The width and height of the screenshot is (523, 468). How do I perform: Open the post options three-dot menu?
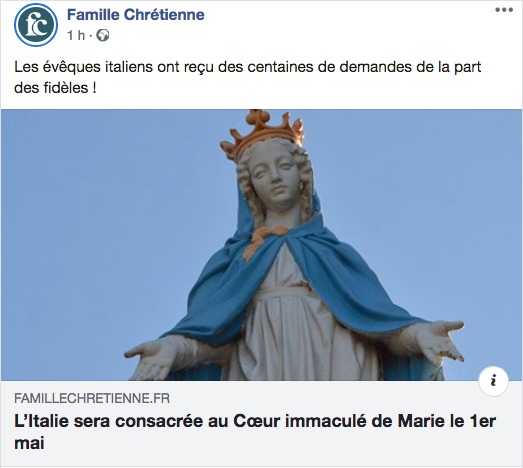click(x=504, y=10)
